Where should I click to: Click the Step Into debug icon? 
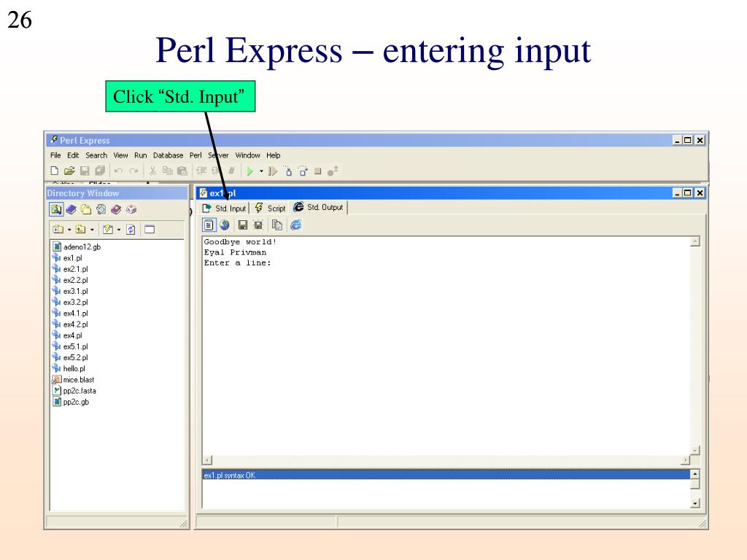pyautogui.click(x=287, y=171)
